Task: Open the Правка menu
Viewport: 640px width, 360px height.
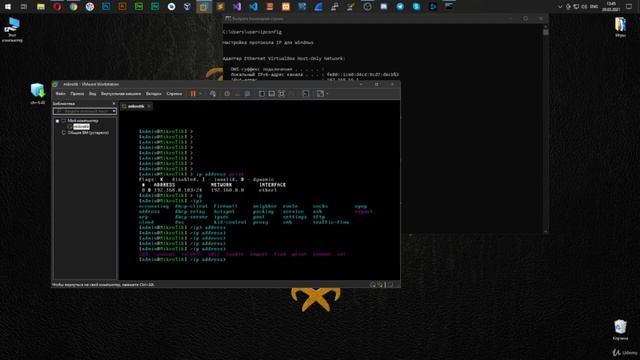Action: click(77, 93)
